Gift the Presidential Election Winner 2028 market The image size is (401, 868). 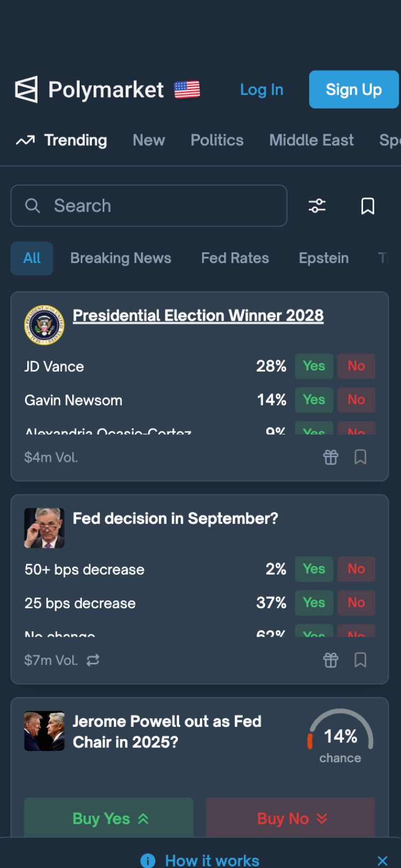(331, 457)
